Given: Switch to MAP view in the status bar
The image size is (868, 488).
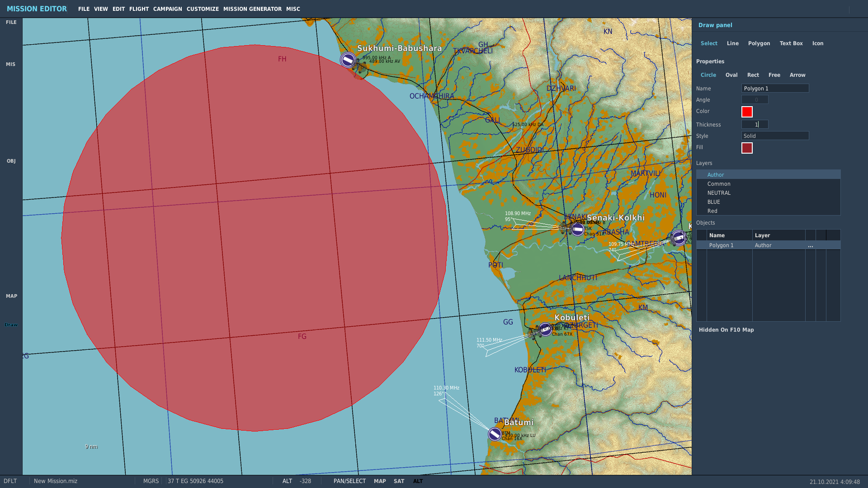Looking at the screenshot, I should (x=380, y=481).
